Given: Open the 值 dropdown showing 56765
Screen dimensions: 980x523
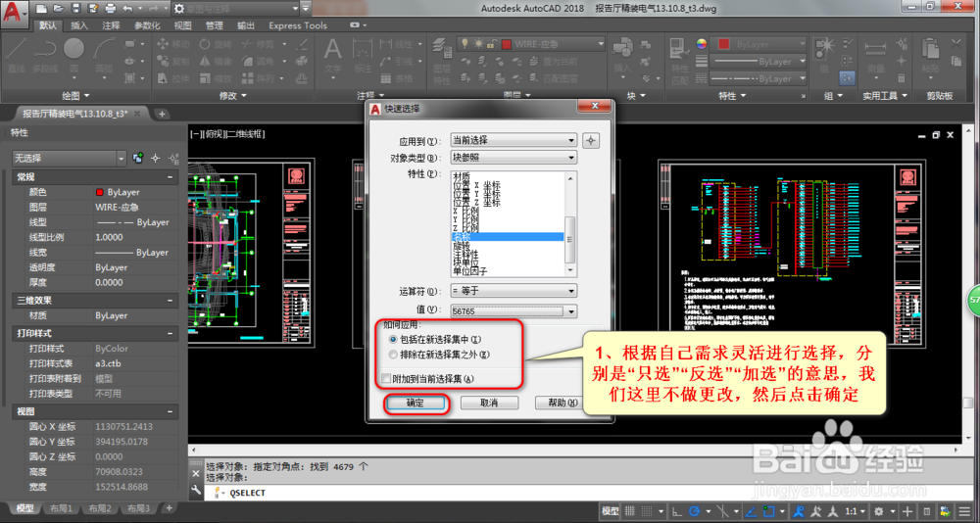Looking at the screenshot, I should pos(514,311).
